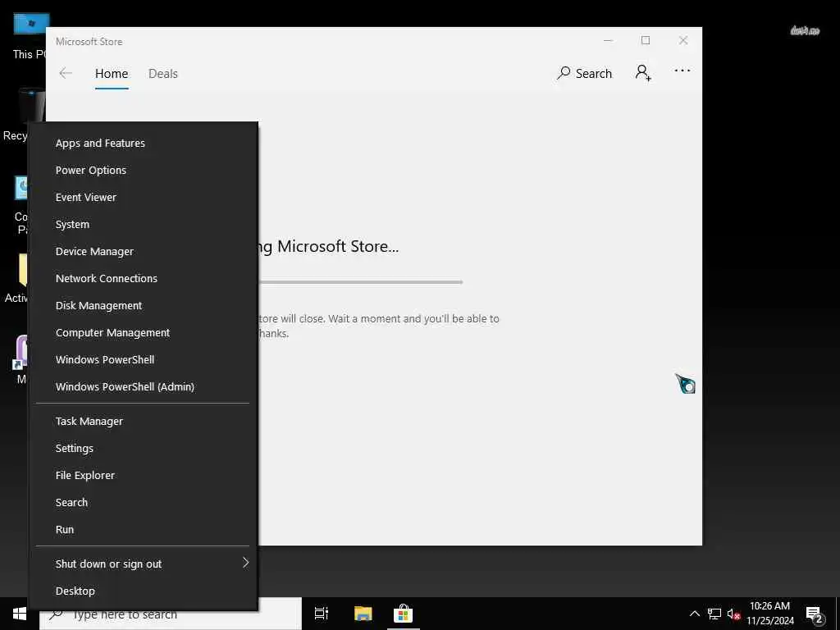Click the taskbar search box
This screenshot has width=840, height=630.
tap(171, 614)
